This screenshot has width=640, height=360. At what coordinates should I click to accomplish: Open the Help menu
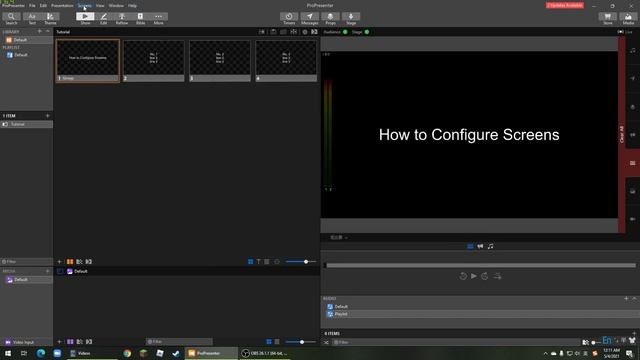132,6
